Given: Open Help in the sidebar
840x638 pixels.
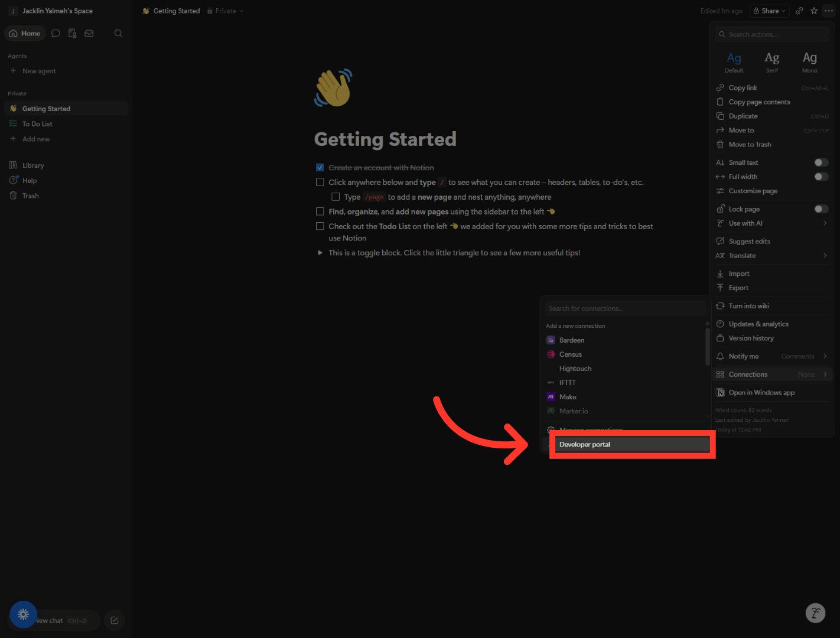Looking at the screenshot, I should coord(66,181).
